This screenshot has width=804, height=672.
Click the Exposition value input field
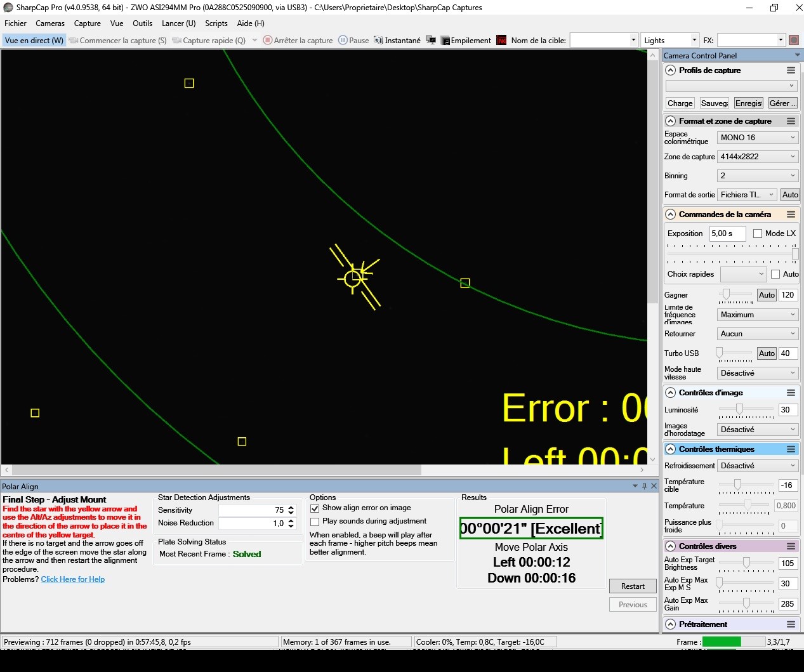click(x=727, y=234)
